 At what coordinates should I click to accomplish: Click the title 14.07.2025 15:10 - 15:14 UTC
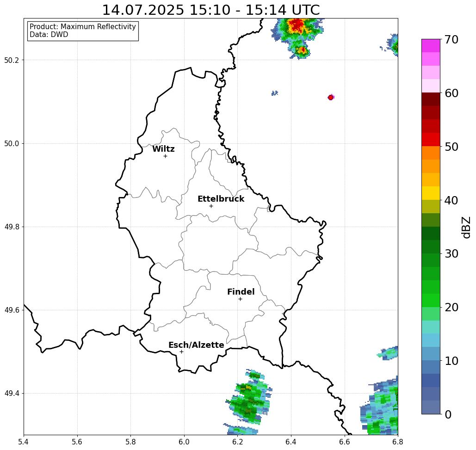211,10
